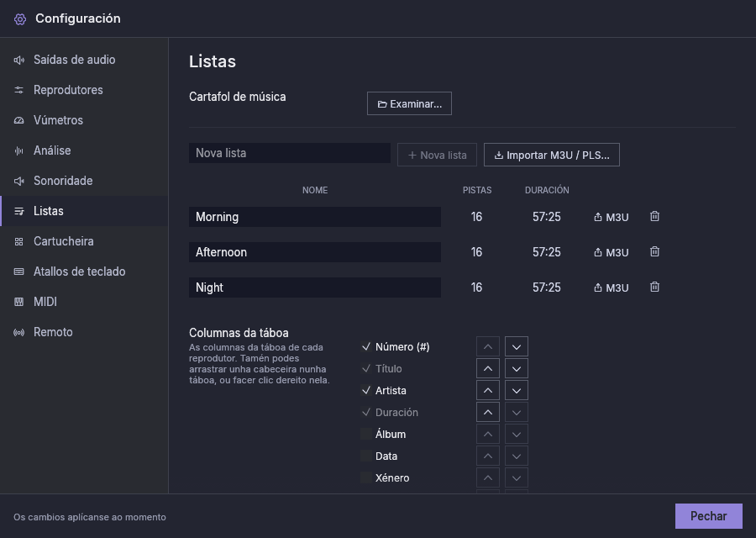The width and height of the screenshot is (756, 538).
Task: Edit the Morning playlist name field
Action: tap(315, 217)
